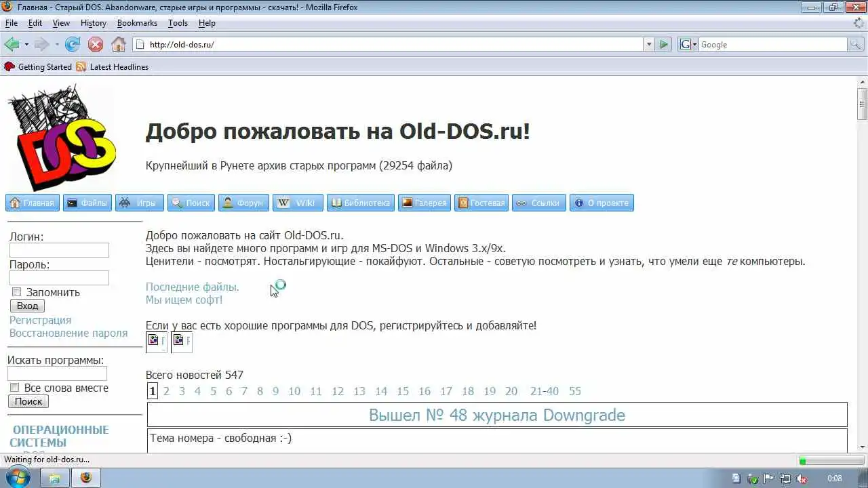The image size is (868, 488).
Task: Open the Tools menu
Action: (178, 23)
